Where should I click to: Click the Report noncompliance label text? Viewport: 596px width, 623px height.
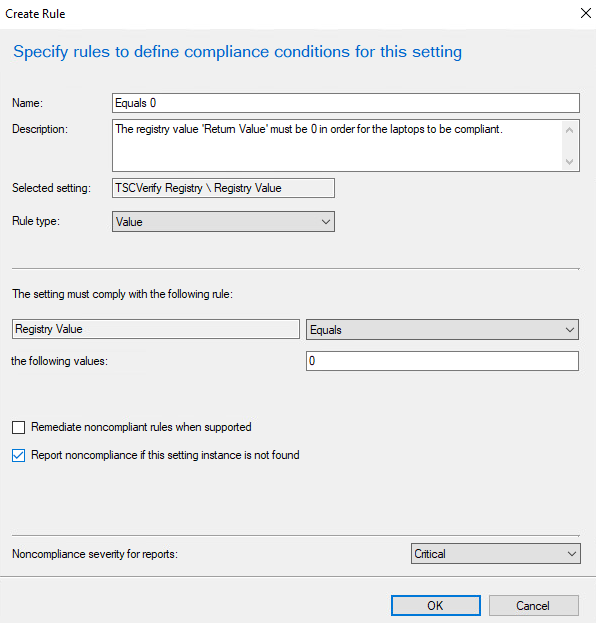165,455
